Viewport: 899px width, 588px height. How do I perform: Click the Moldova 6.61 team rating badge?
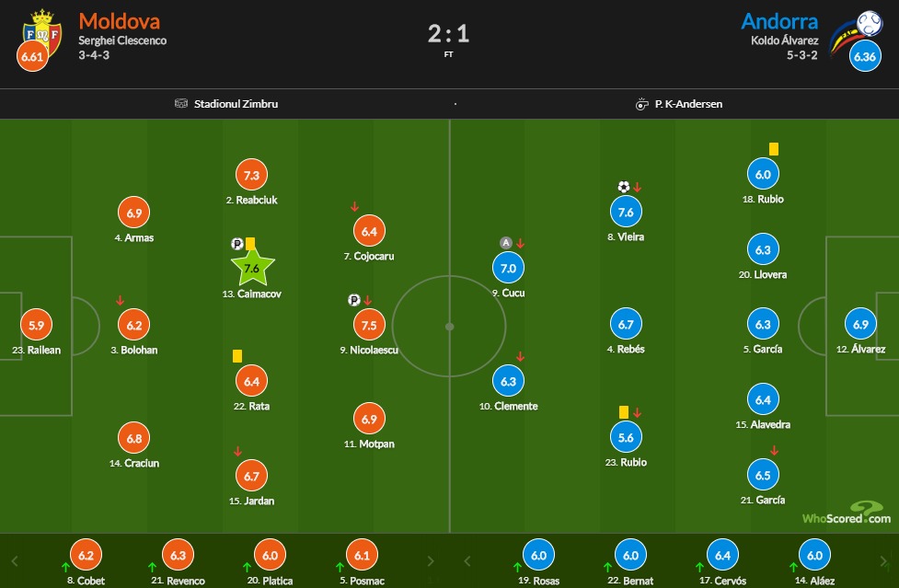click(x=32, y=56)
